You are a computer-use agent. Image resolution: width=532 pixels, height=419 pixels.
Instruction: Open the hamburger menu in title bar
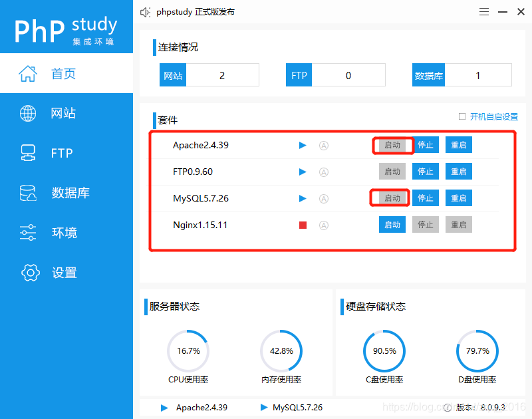click(483, 11)
